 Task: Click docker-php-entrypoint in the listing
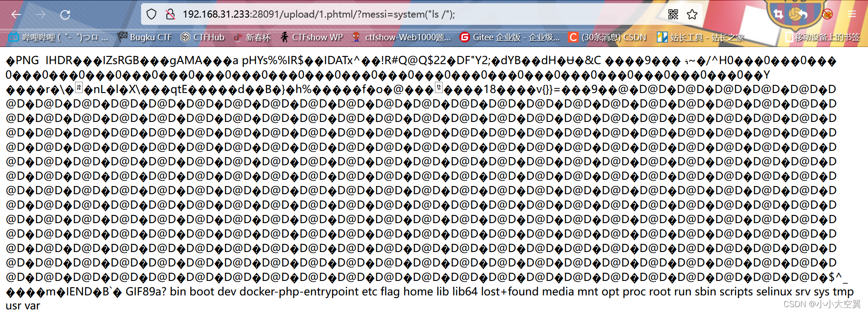pyautogui.click(x=299, y=292)
